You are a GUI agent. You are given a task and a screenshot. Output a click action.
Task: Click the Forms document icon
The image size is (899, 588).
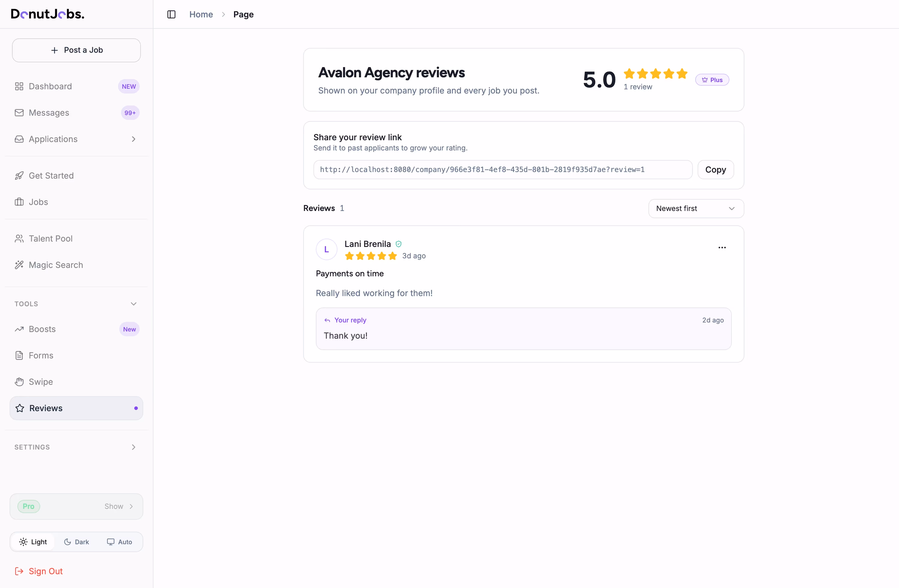19,356
